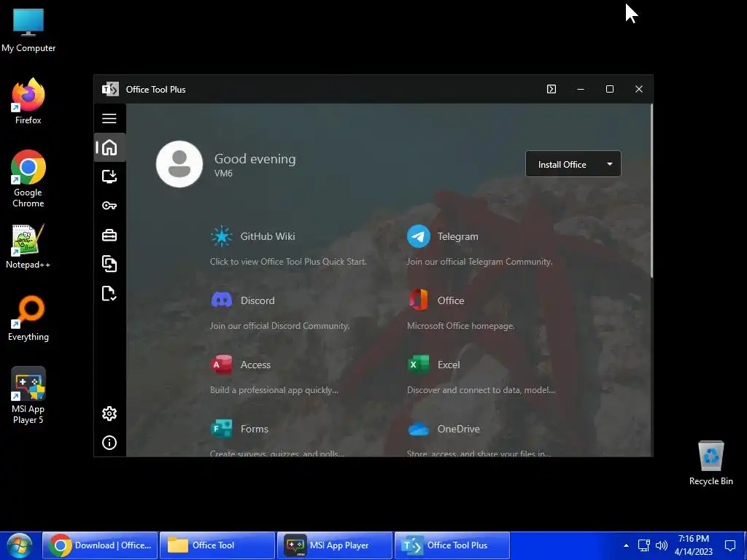Select the Everything search desktop shortcut
This screenshot has height=560, width=747.
pyautogui.click(x=28, y=319)
